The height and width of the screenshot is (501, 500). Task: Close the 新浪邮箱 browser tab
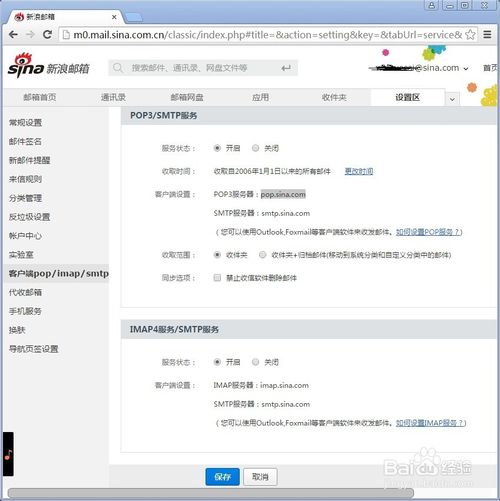click(x=114, y=17)
